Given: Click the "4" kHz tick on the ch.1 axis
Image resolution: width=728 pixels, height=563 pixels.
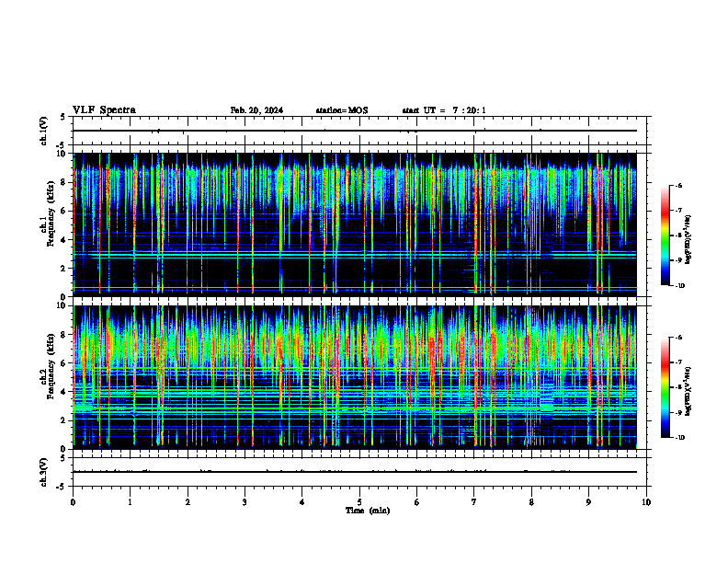Looking at the screenshot, I should click(63, 240).
